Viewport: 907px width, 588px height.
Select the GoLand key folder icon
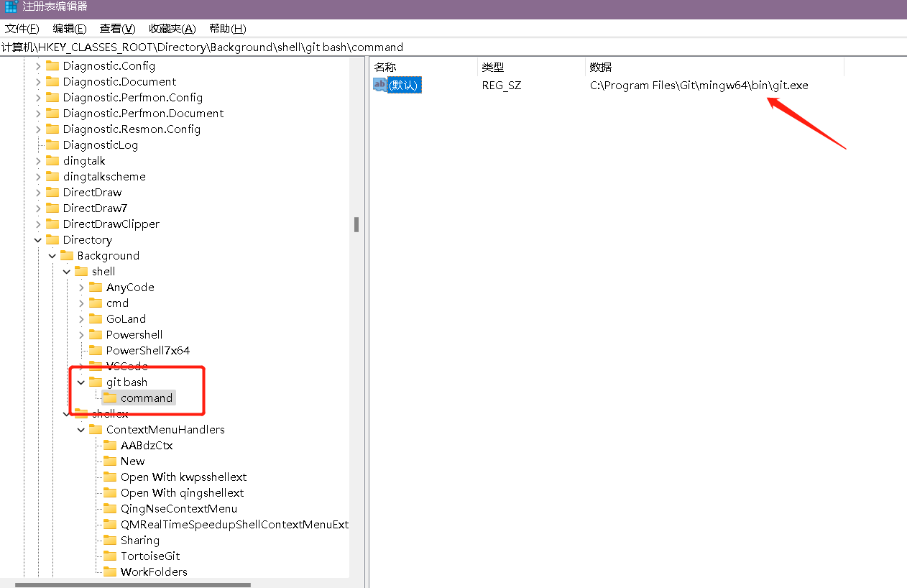[x=96, y=318]
